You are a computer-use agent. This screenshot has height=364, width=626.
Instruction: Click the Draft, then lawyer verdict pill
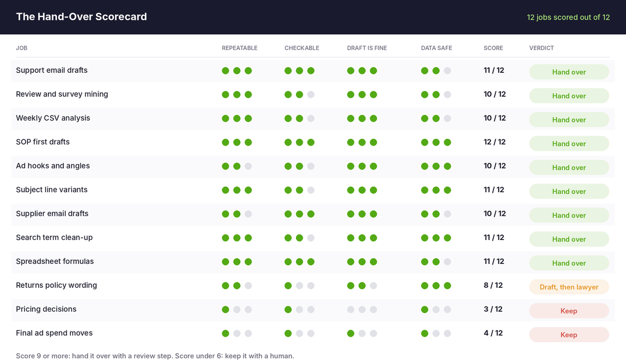[x=569, y=287]
